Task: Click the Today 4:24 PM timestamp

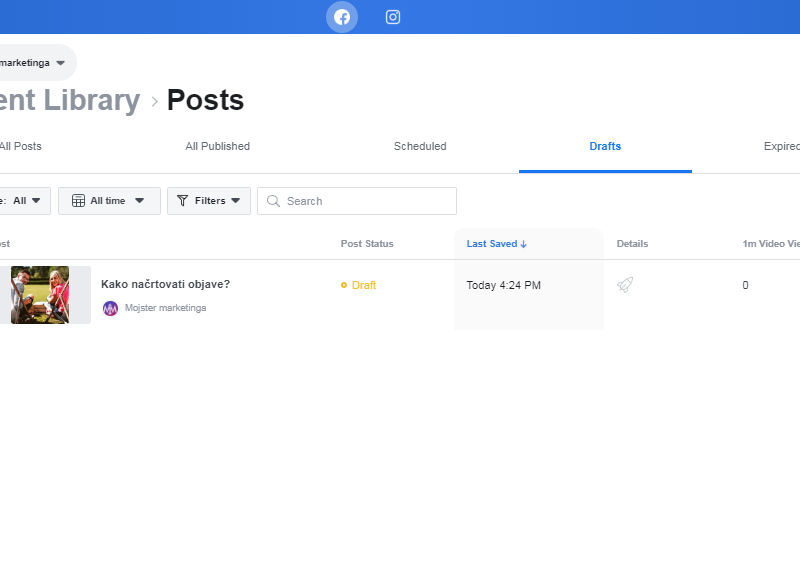Action: [503, 285]
